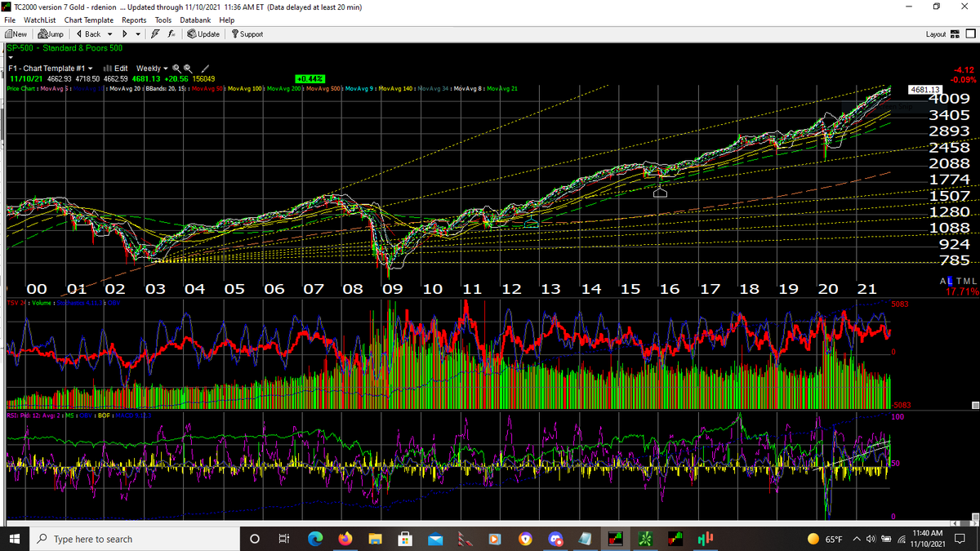Click the Price Chart indicator label
The height and width of the screenshot is (551, 980).
21,87
